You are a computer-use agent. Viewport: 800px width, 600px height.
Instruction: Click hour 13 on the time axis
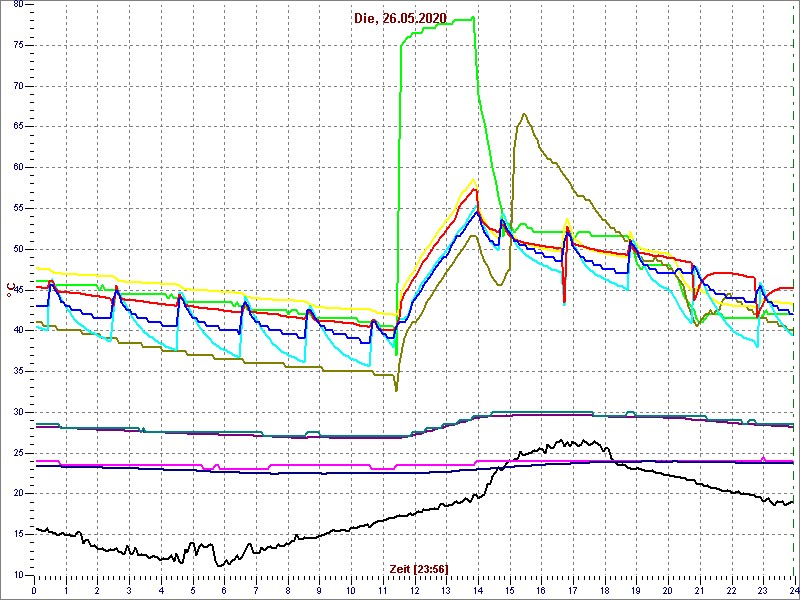pos(446,590)
